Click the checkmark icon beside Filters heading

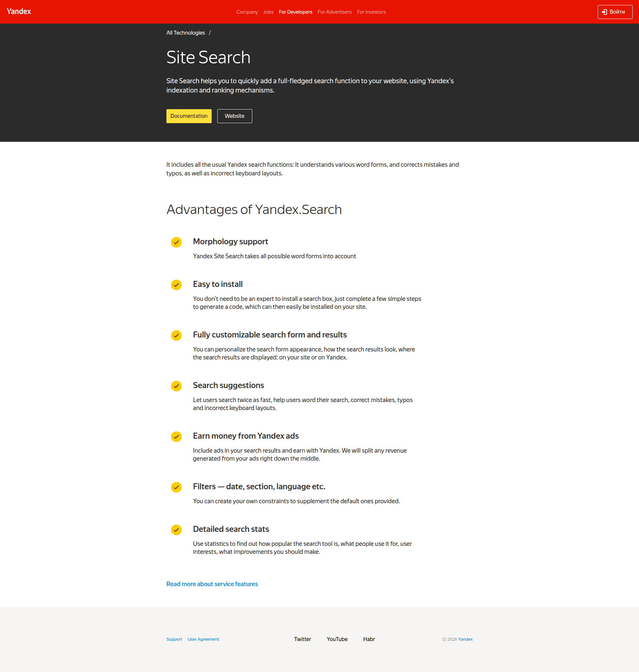click(x=176, y=487)
